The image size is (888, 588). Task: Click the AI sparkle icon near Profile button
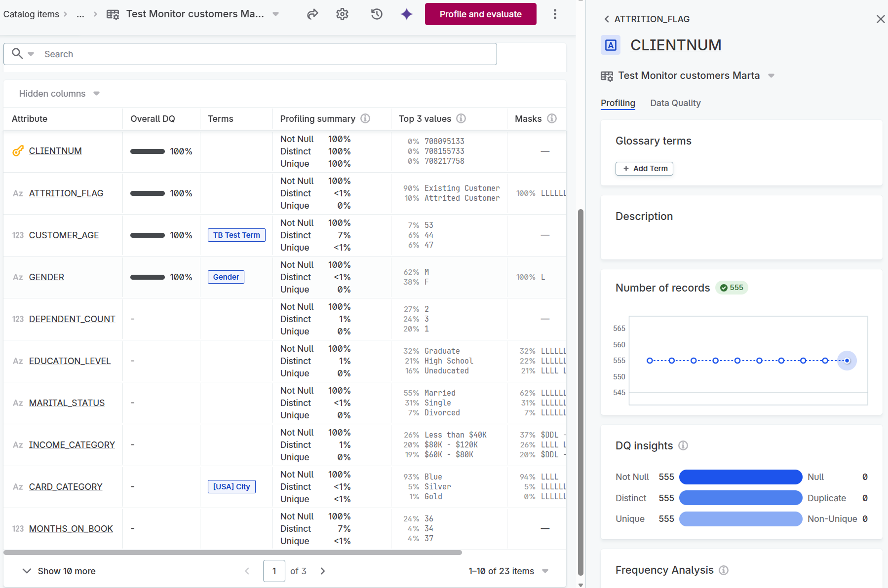coord(406,14)
